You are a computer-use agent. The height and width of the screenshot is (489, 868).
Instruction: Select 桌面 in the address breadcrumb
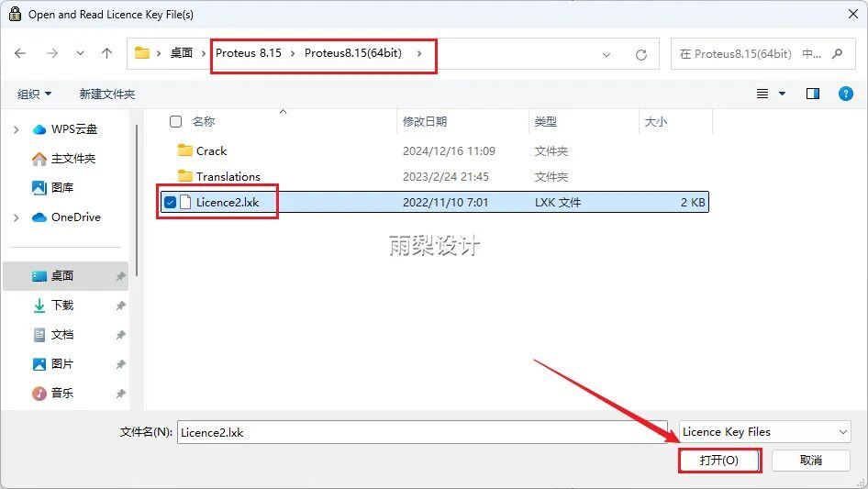point(182,53)
